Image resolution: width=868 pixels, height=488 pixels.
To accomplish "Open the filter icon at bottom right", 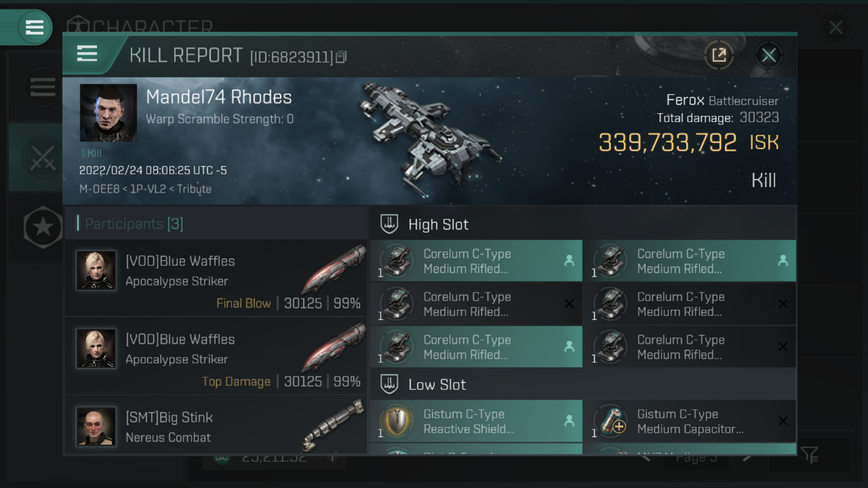I will pyautogui.click(x=809, y=455).
